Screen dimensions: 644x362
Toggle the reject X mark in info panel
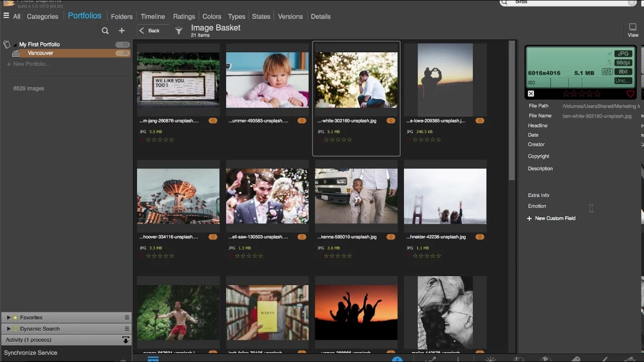click(x=531, y=94)
